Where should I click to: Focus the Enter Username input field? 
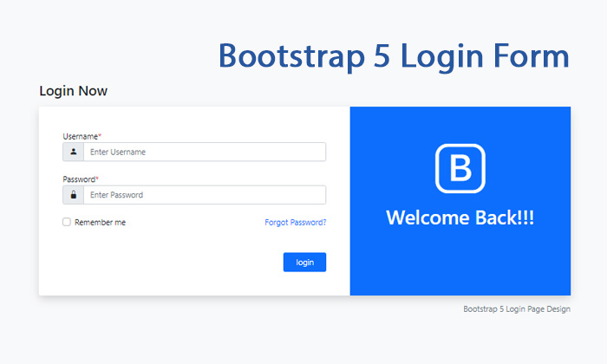click(205, 152)
